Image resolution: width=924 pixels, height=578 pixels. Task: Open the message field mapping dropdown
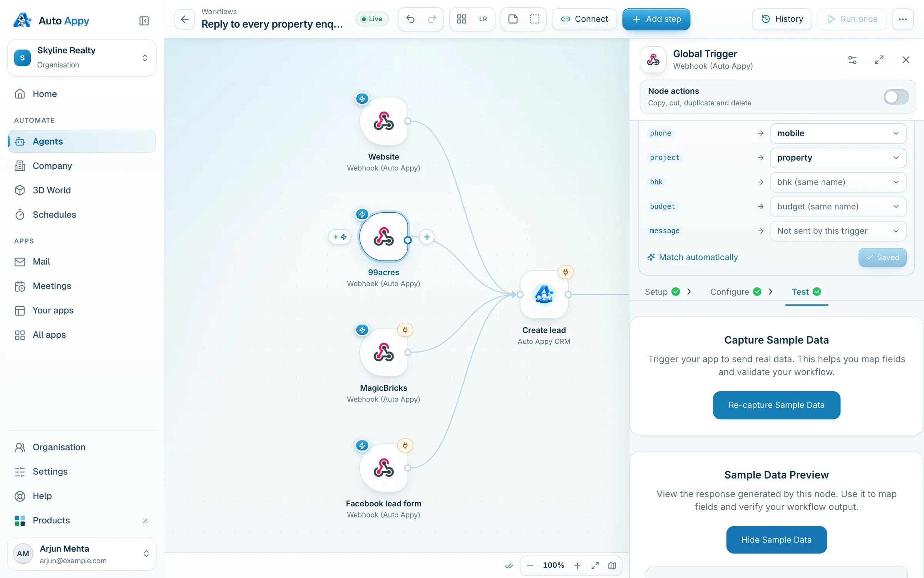838,231
